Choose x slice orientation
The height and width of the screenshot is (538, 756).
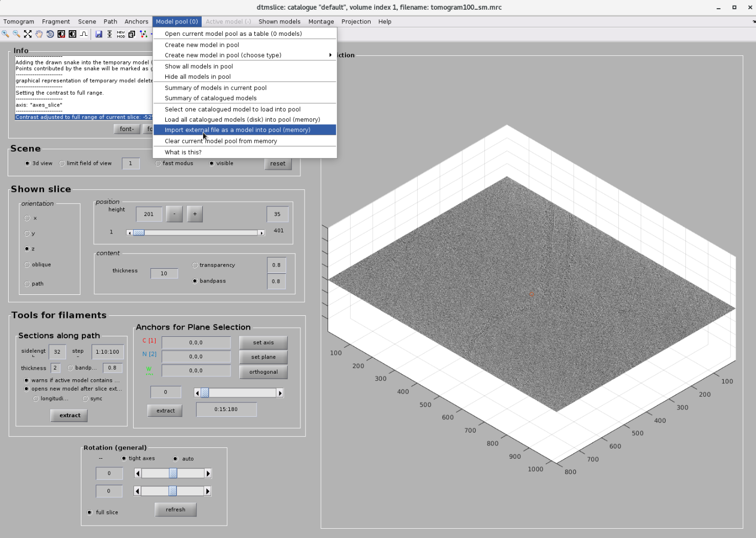[x=27, y=218]
